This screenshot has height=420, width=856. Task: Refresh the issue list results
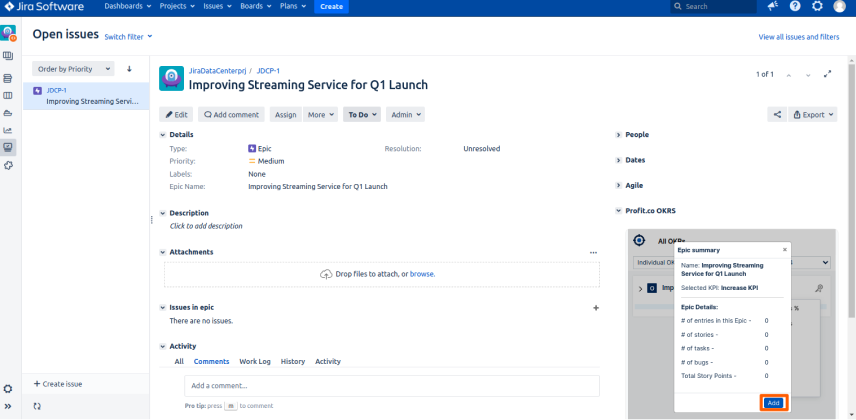pos(37,406)
